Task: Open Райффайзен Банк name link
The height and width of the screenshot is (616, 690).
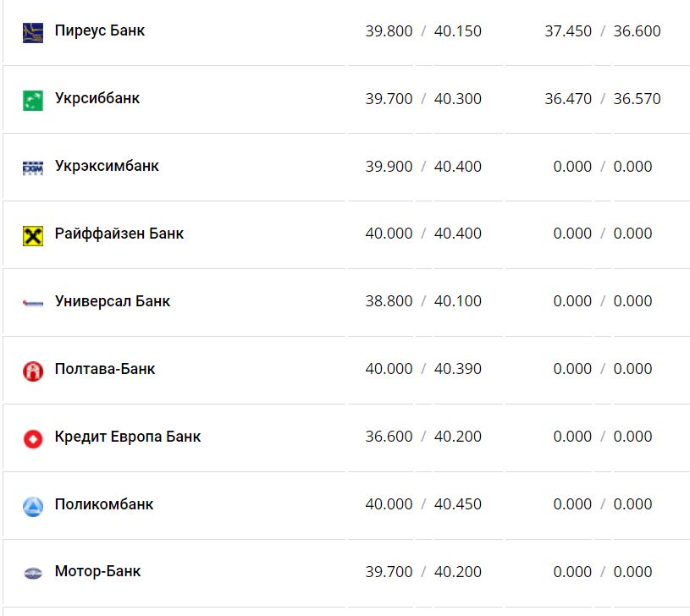Action: tap(119, 234)
